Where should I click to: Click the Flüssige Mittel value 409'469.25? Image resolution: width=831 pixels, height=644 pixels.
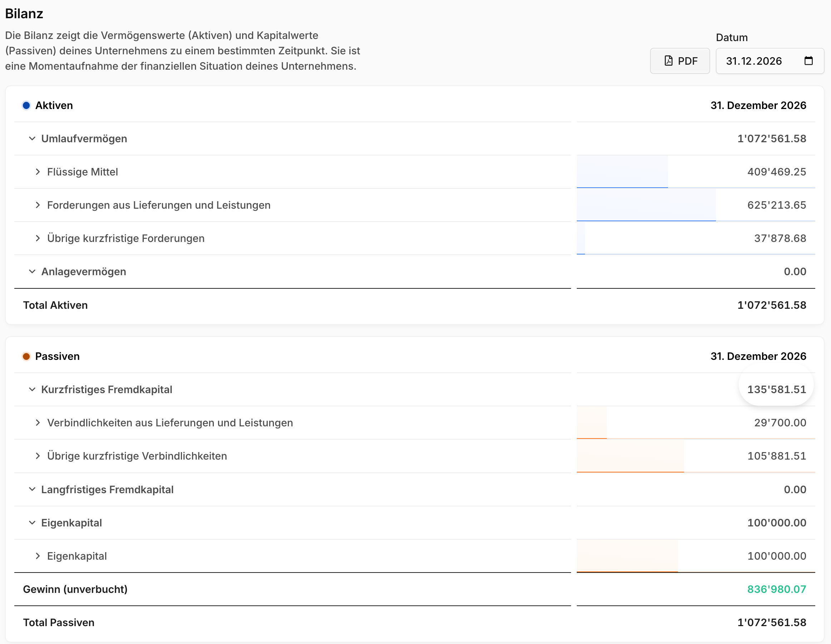click(777, 172)
